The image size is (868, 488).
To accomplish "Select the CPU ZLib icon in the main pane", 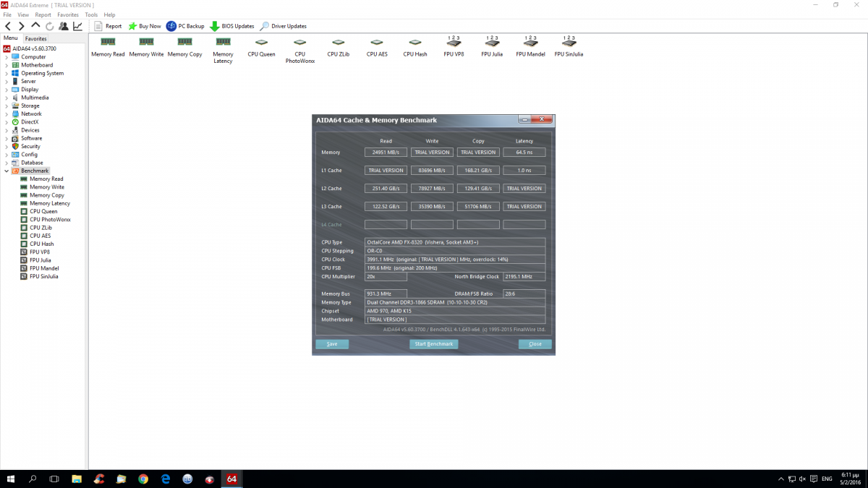I will (338, 47).
